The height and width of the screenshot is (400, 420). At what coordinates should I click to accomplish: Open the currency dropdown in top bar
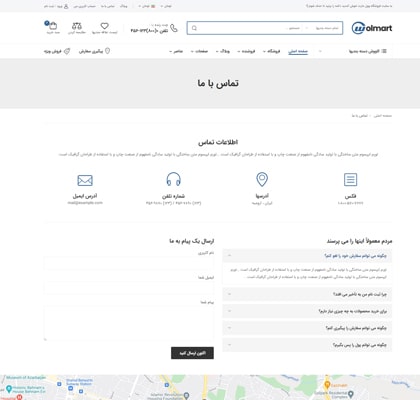(x=166, y=6)
